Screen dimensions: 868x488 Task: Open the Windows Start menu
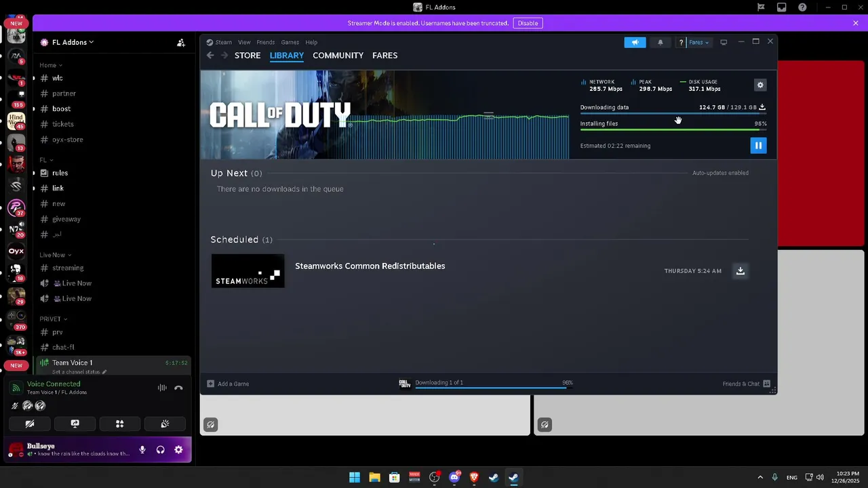[x=355, y=477]
